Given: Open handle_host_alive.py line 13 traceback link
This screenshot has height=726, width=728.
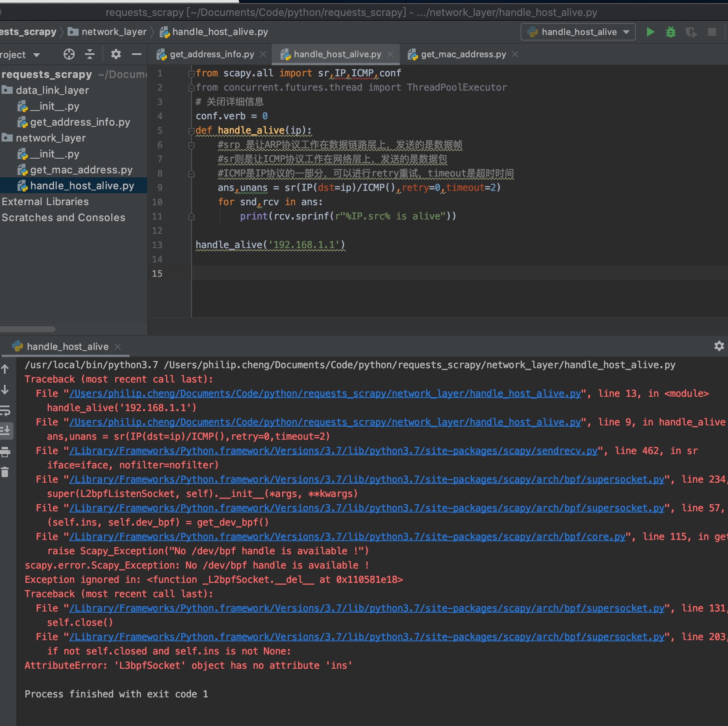Looking at the screenshot, I should click(x=325, y=394).
